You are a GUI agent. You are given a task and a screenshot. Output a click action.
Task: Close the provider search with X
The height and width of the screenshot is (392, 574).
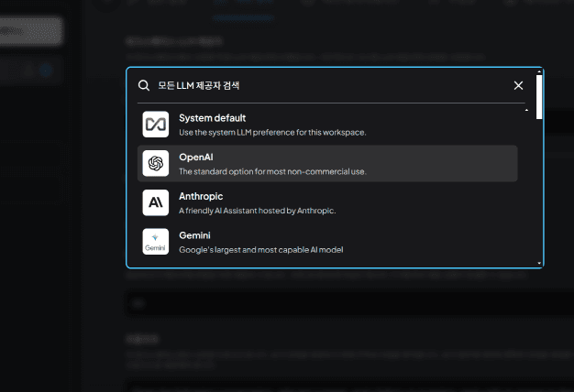pos(518,85)
